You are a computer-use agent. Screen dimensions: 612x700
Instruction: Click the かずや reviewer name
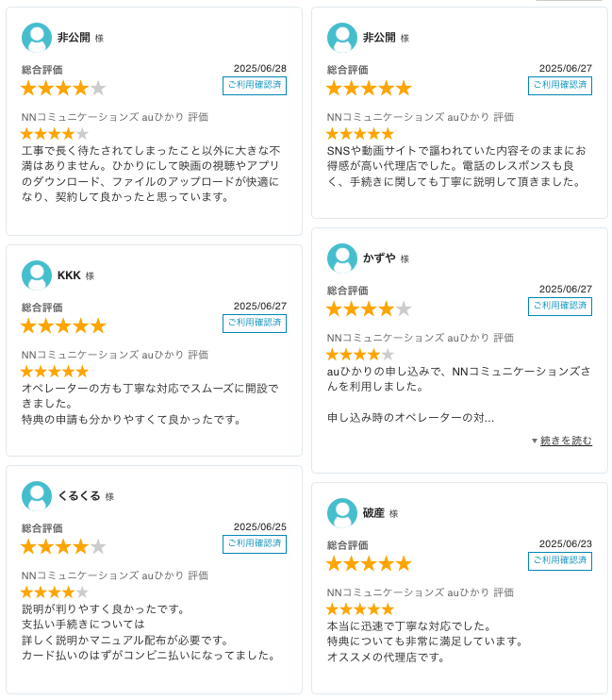(379, 258)
